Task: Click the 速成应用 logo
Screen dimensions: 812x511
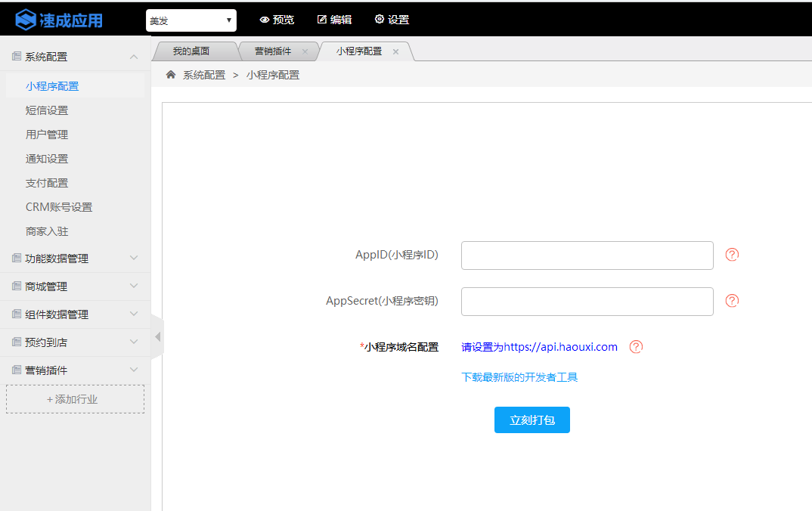Action: (59, 20)
